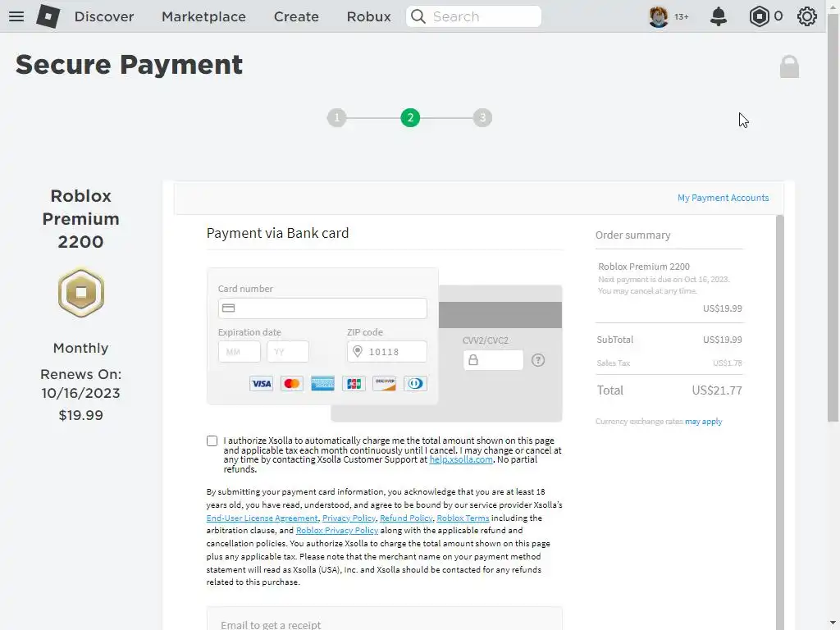The image size is (840, 630).
Task: Click the 'Monthly' plan label
Action: (81, 348)
